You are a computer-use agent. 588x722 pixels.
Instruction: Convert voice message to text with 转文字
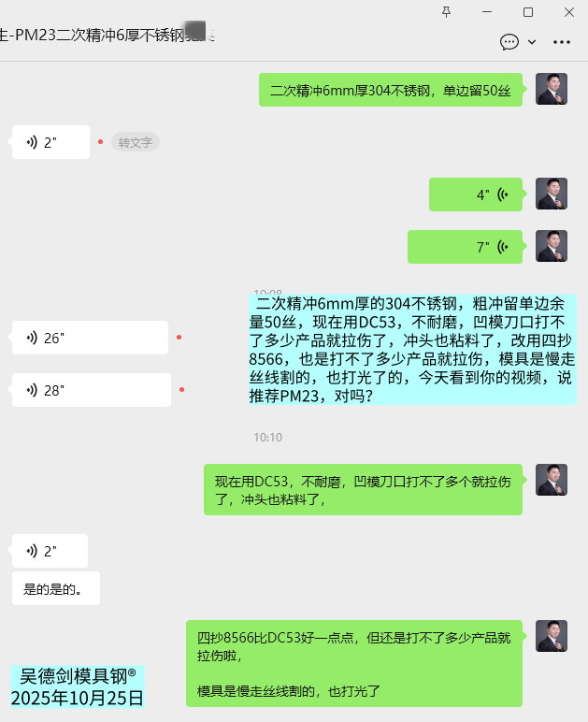click(136, 142)
